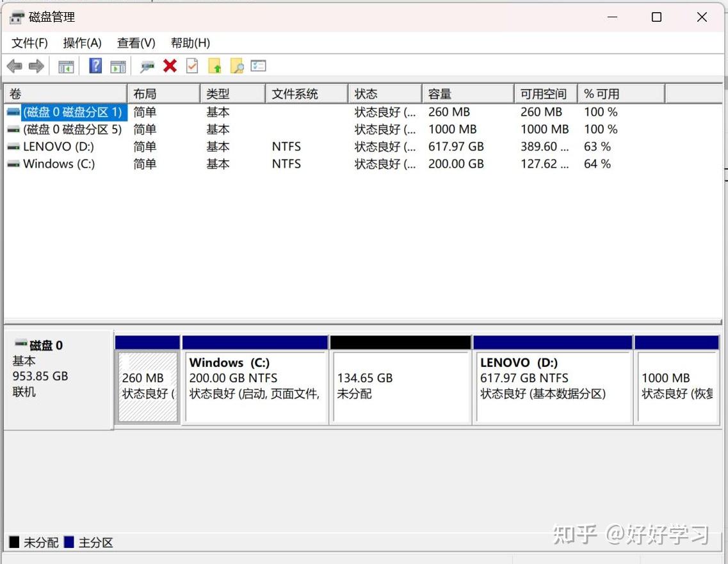Open the 查看(V) menu
Screen dimensions: 728x564
[x=136, y=43]
